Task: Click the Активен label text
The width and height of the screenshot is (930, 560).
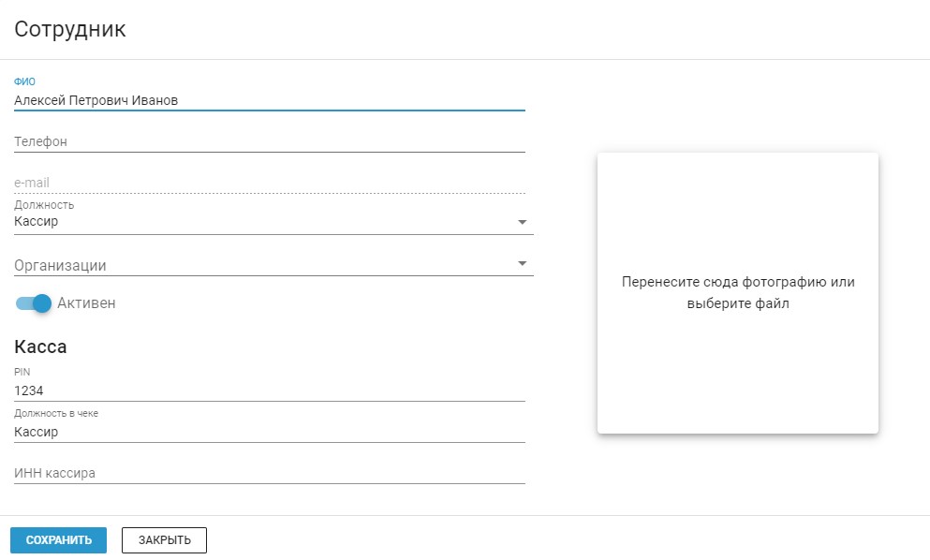Action: [86, 303]
